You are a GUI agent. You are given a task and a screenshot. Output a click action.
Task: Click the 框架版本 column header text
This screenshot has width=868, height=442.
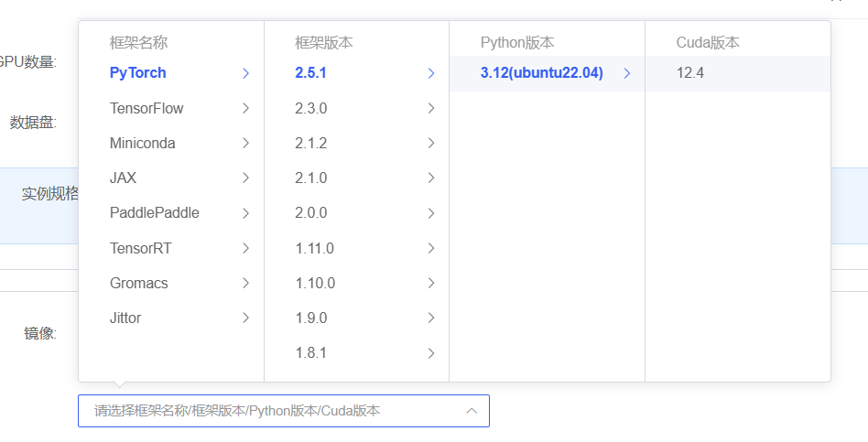324,43
